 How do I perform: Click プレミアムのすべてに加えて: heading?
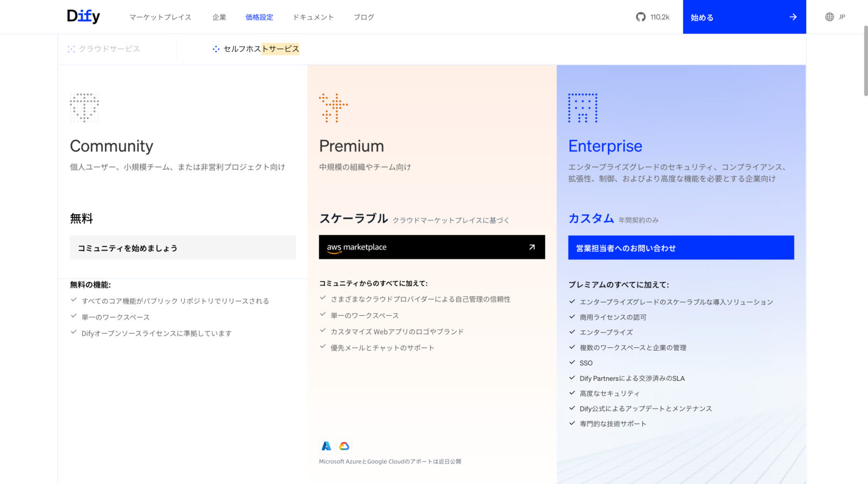click(x=618, y=285)
